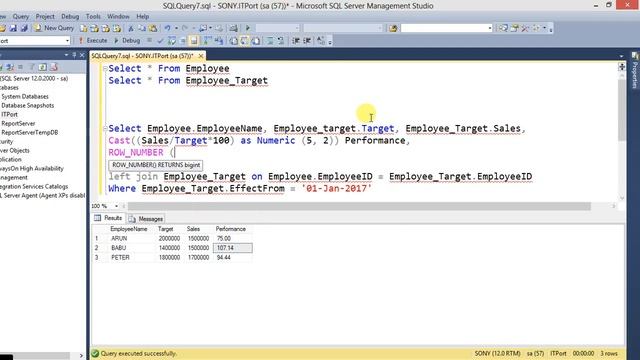Viewport: 640px width, 360px height.
Task: Toggle Include Client Statistics
Action: pos(219,40)
